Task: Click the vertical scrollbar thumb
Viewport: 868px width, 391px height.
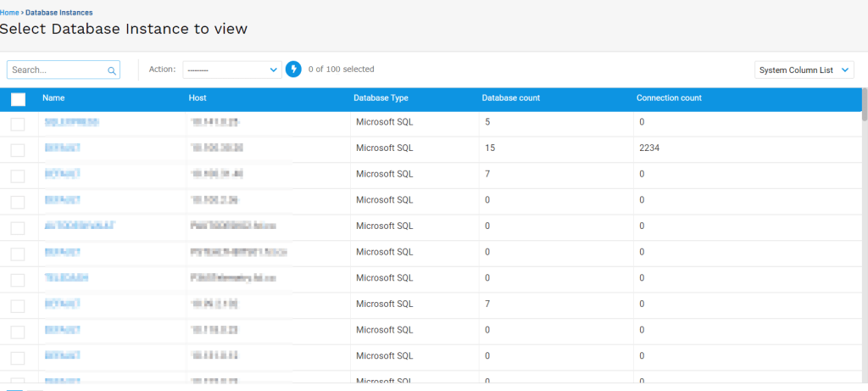Action: 864,104
